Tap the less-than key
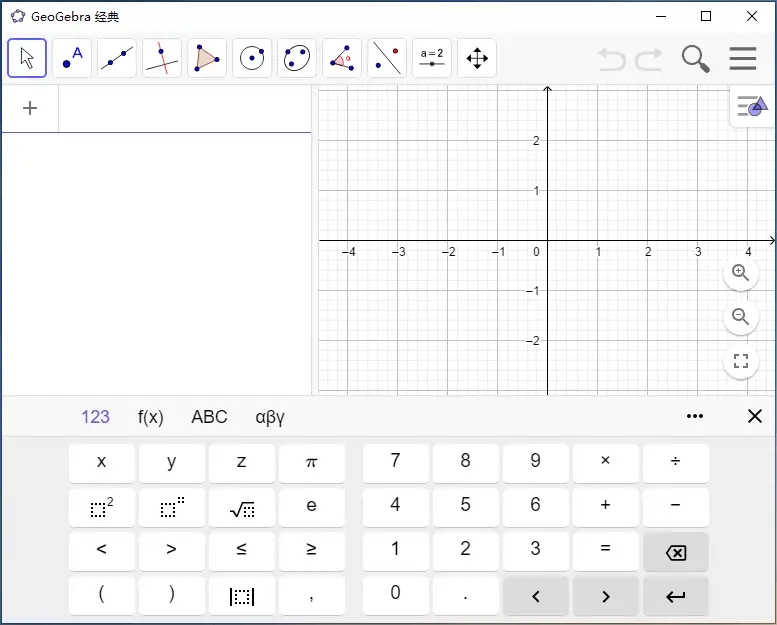Image resolution: width=777 pixels, height=625 pixels. (x=102, y=551)
